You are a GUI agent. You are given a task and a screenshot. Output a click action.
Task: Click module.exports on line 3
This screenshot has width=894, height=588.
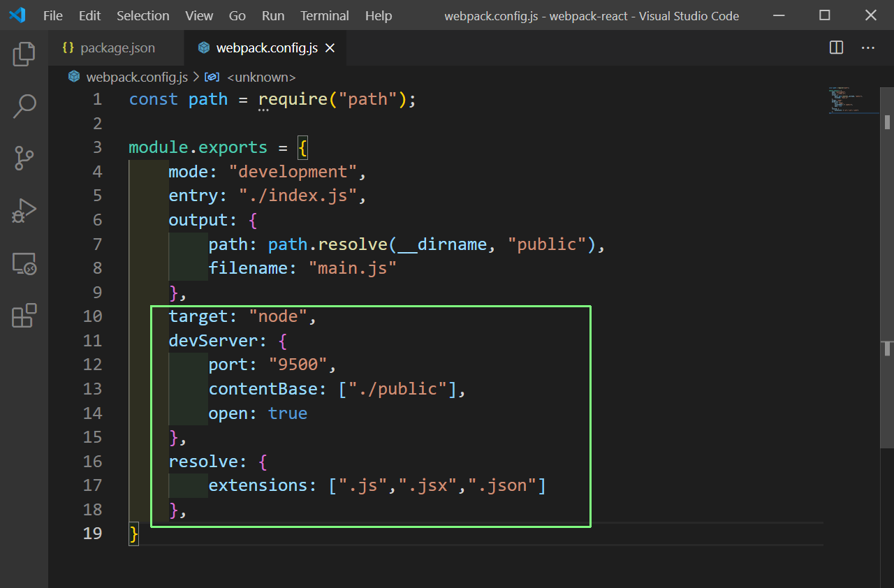198,147
